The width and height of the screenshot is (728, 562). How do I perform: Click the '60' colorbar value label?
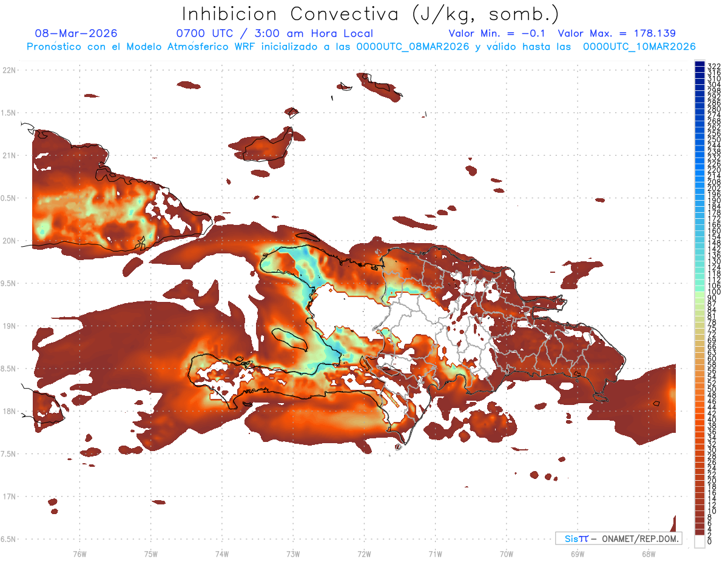(x=712, y=358)
